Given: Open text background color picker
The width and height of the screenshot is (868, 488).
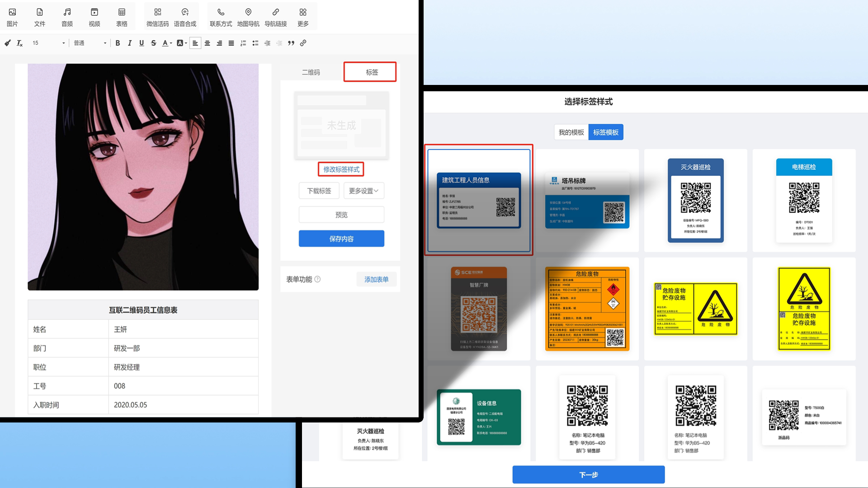Looking at the screenshot, I should (x=182, y=43).
